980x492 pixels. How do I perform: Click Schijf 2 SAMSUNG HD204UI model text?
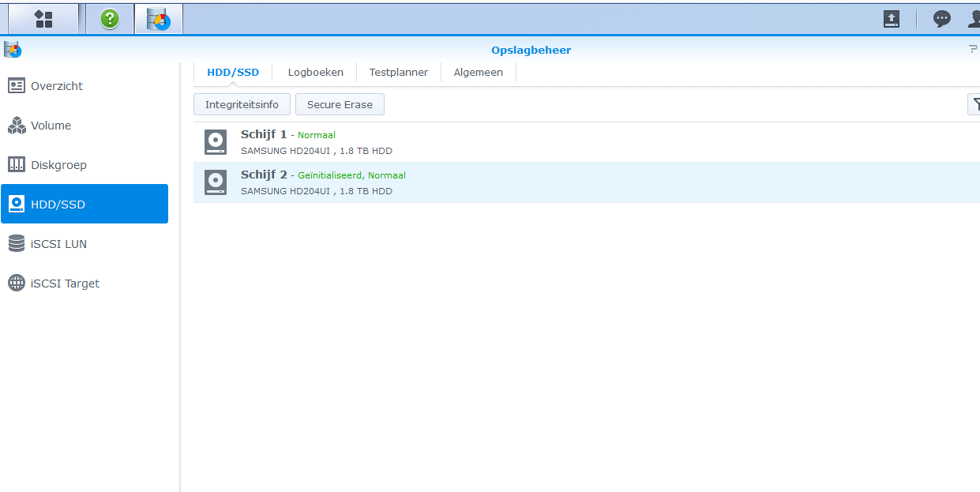[x=317, y=191]
